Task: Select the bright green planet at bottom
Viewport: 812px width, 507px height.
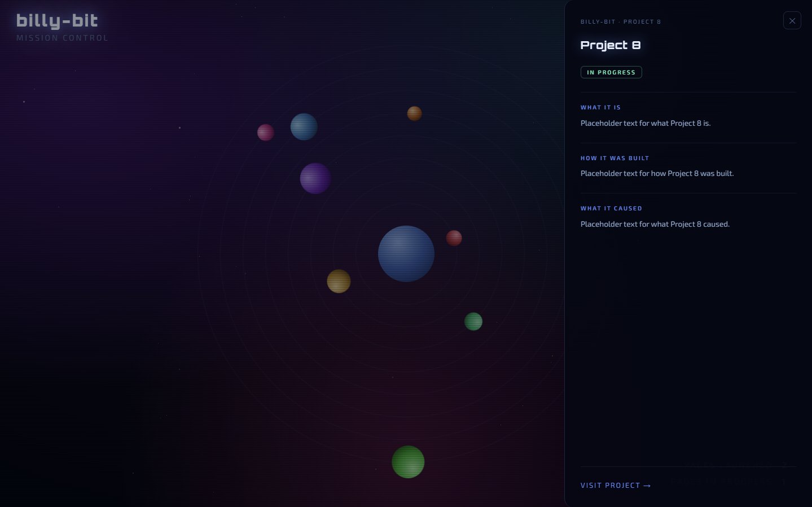Action: click(x=408, y=462)
